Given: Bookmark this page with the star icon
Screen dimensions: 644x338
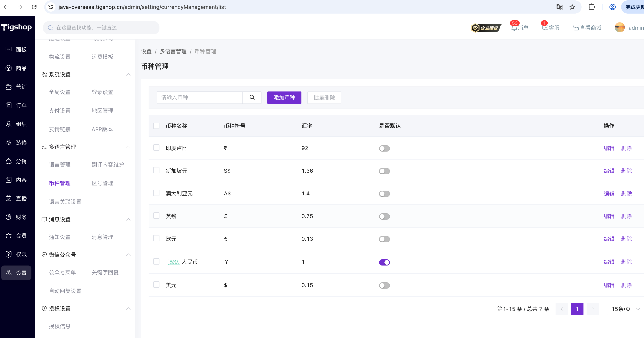Looking at the screenshot, I should [x=572, y=7].
